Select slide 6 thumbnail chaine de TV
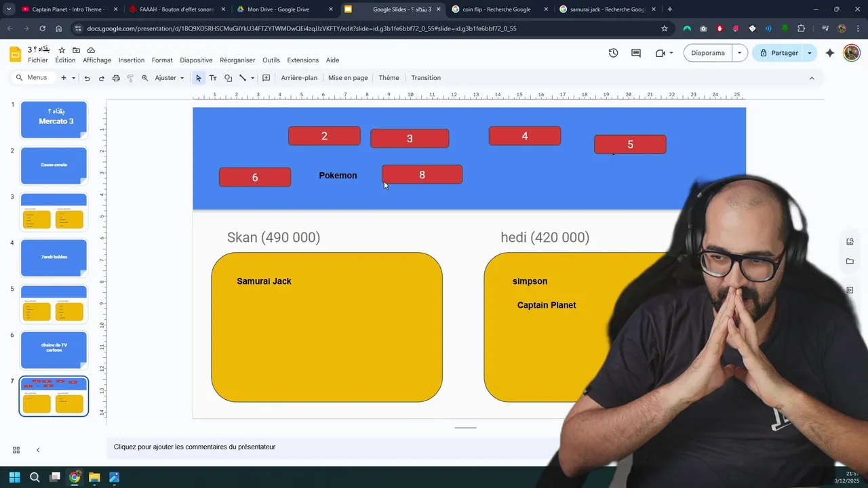This screenshot has height=488, width=868. click(x=54, y=350)
